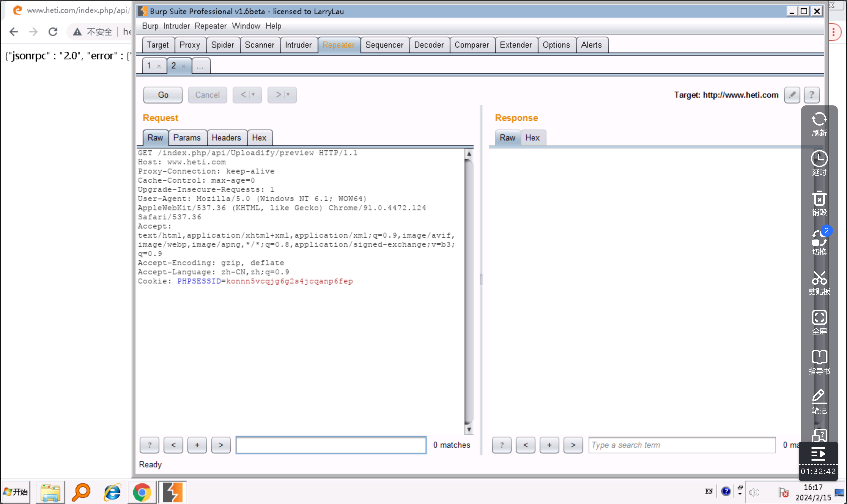Click the 延时 delay clock icon
This screenshot has height=504, width=847.
(x=819, y=159)
